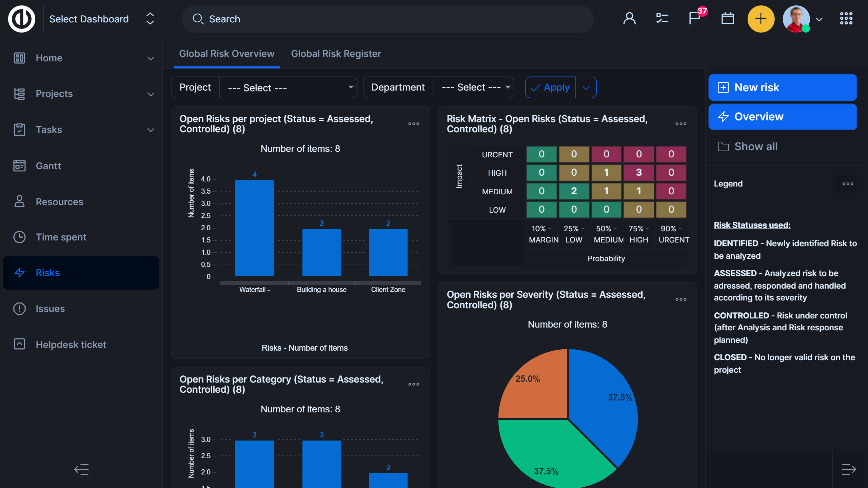Viewport: 868px width, 488px height.
Task: Open the Legend panel options menu
Action: pos(848,184)
